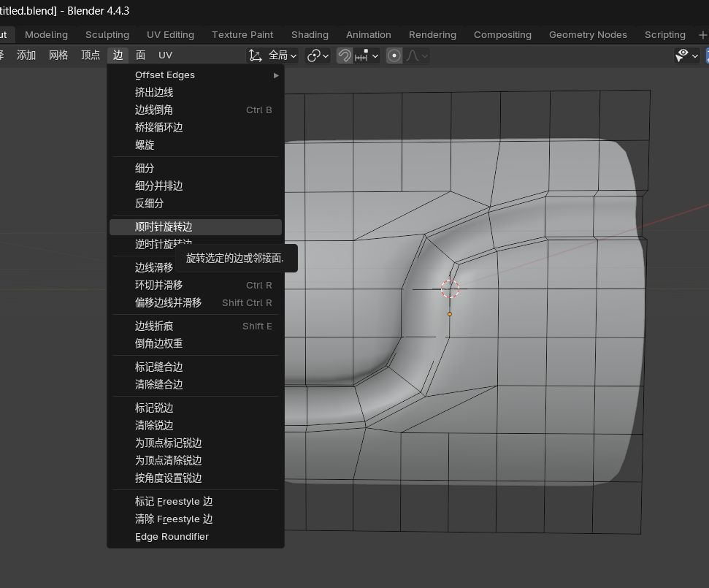Open the 面 menu in header
Image resolution: width=709 pixels, height=588 pixels.
pyautogui.click(x=140, y=56)
